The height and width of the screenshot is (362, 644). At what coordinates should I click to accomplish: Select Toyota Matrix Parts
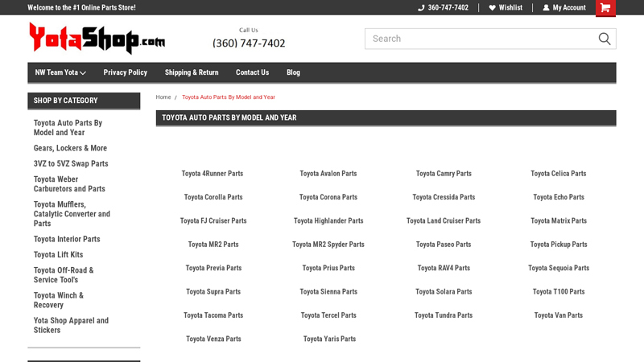click(559, 220)
